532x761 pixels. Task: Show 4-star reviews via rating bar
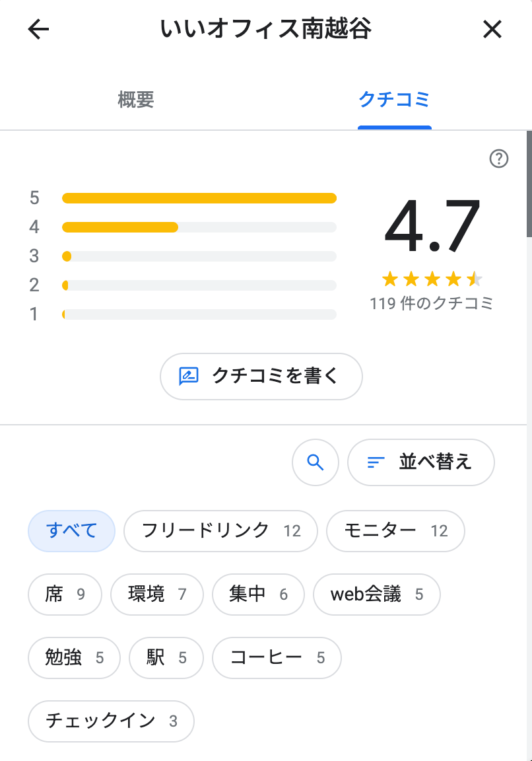pos(199,227)
